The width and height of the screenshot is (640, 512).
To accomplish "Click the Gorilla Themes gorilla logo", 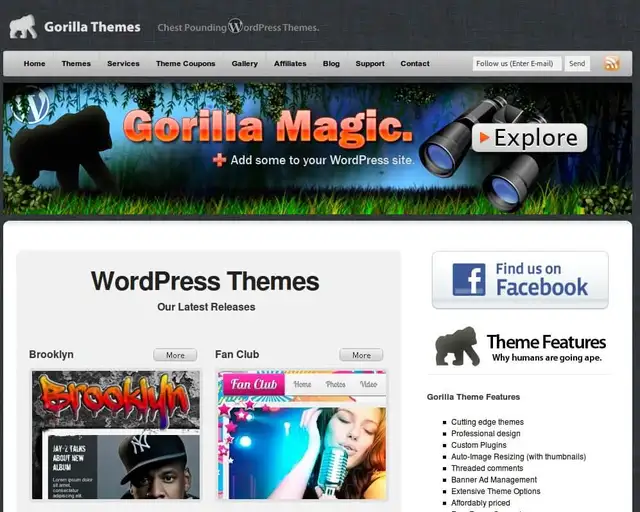I will pos(23,27).
